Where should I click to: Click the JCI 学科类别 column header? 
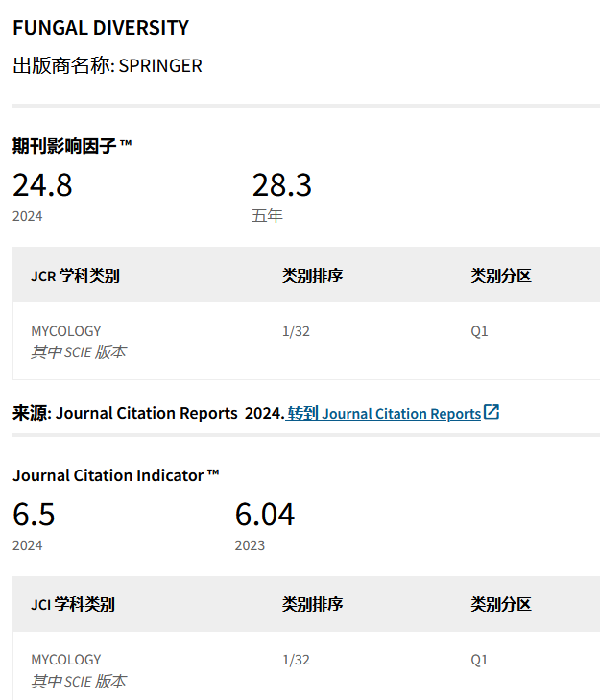coord(72,605)
